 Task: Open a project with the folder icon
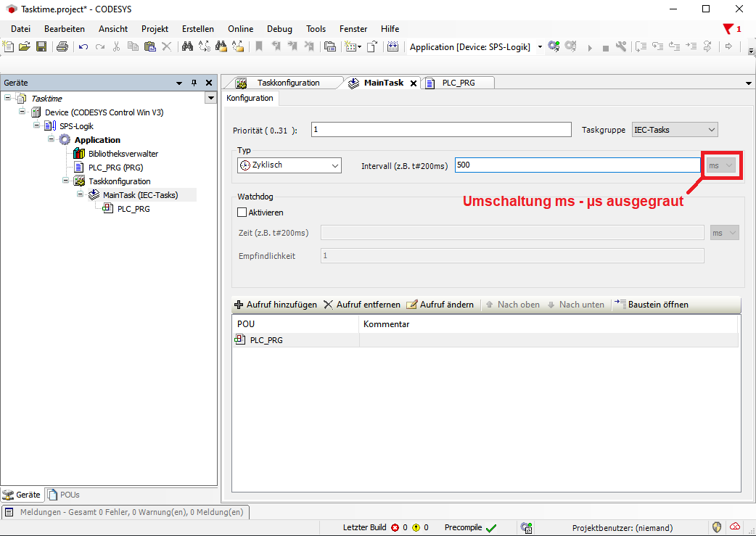click(25, 47)
